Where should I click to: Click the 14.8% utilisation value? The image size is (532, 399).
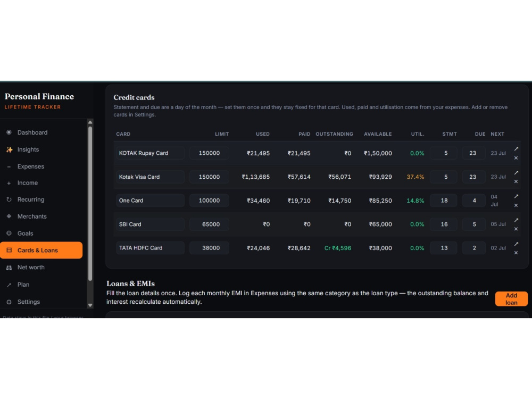click(x=415, y=201)
